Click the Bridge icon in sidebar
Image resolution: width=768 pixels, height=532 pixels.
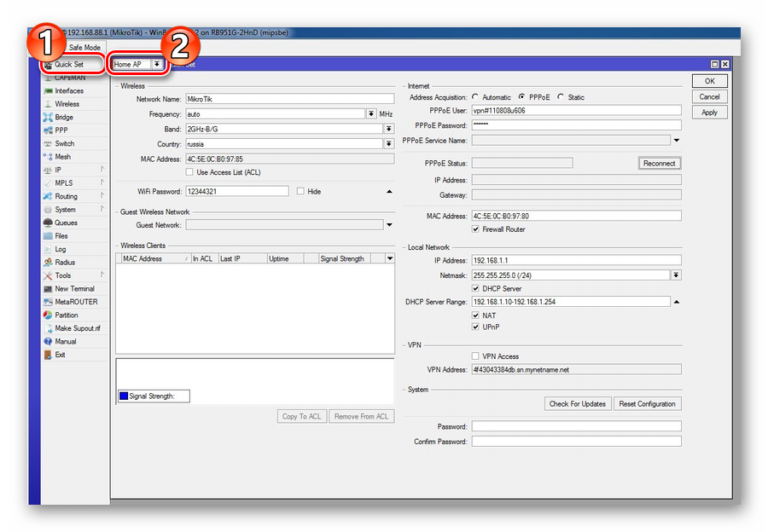tap(48, 118)
